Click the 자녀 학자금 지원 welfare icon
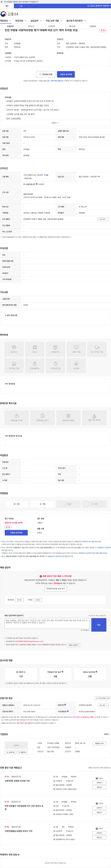Screen dimensions: 111x868 coord(97,349)
